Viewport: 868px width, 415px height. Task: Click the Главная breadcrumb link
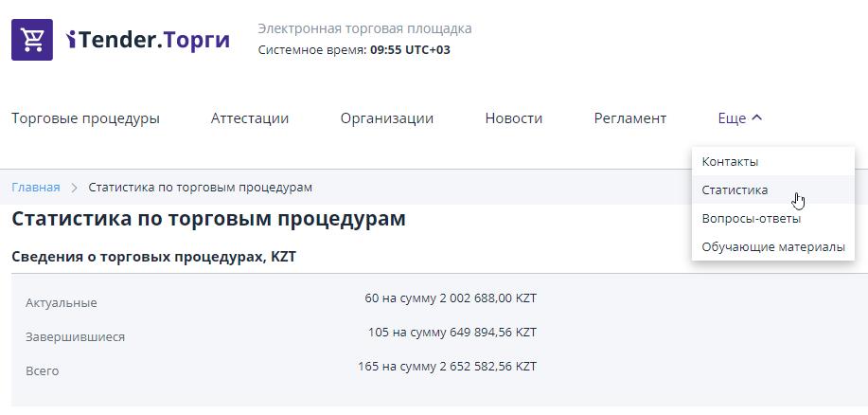(35, 188)
